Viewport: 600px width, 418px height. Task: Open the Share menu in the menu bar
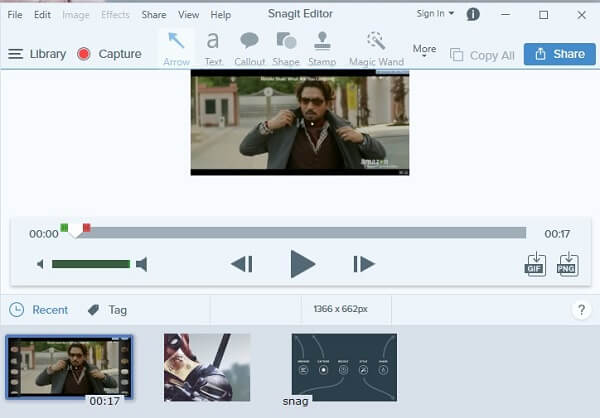[154, 15]
